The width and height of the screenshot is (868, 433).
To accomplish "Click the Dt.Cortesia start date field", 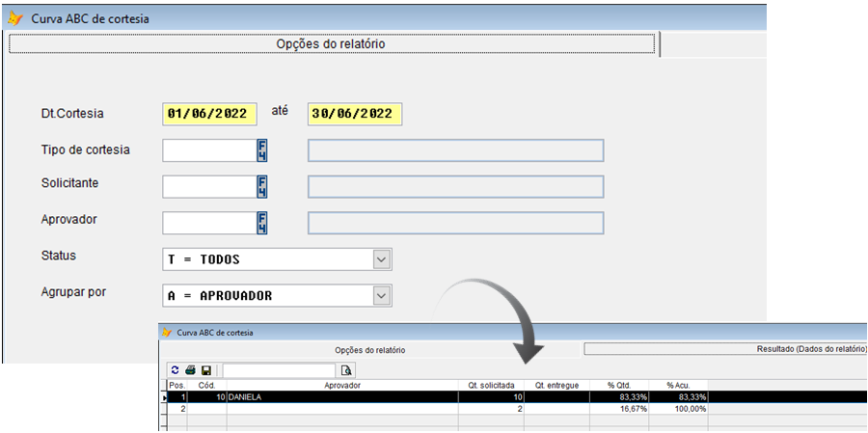I will pyautogui.click(x=209, y=114).
